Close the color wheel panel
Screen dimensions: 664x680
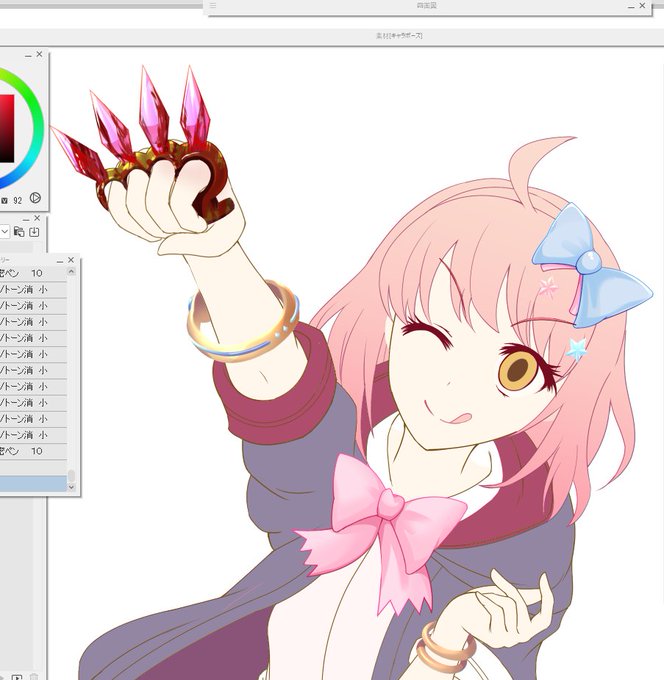click(39, 54)
